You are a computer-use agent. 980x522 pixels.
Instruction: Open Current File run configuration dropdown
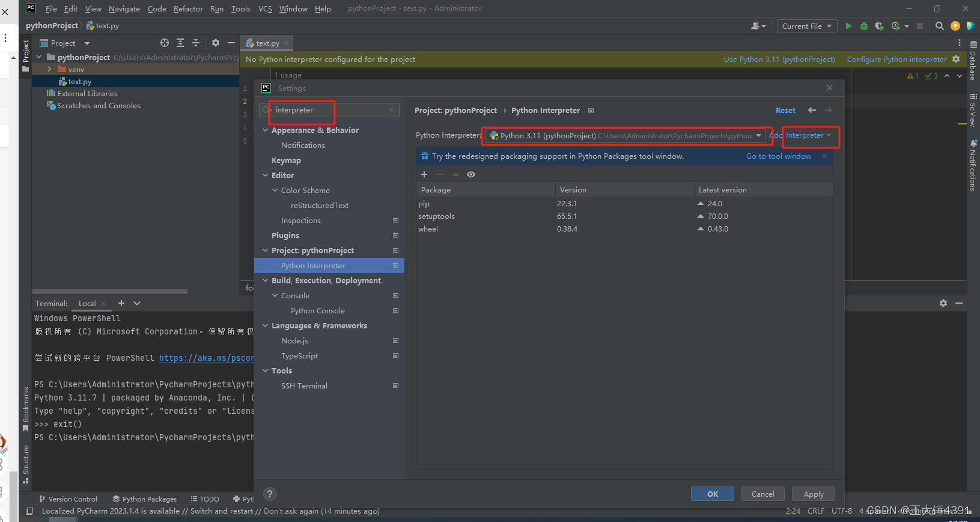[807, 26]
